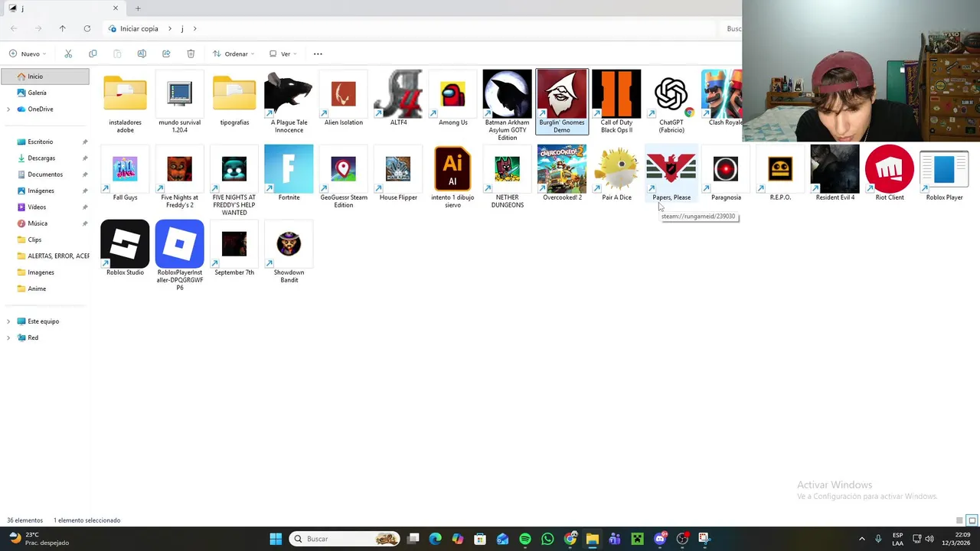This screenshot has width=980, height=551.
Task: Click the Fall Guys shortcut
Action: pos(125,174)
